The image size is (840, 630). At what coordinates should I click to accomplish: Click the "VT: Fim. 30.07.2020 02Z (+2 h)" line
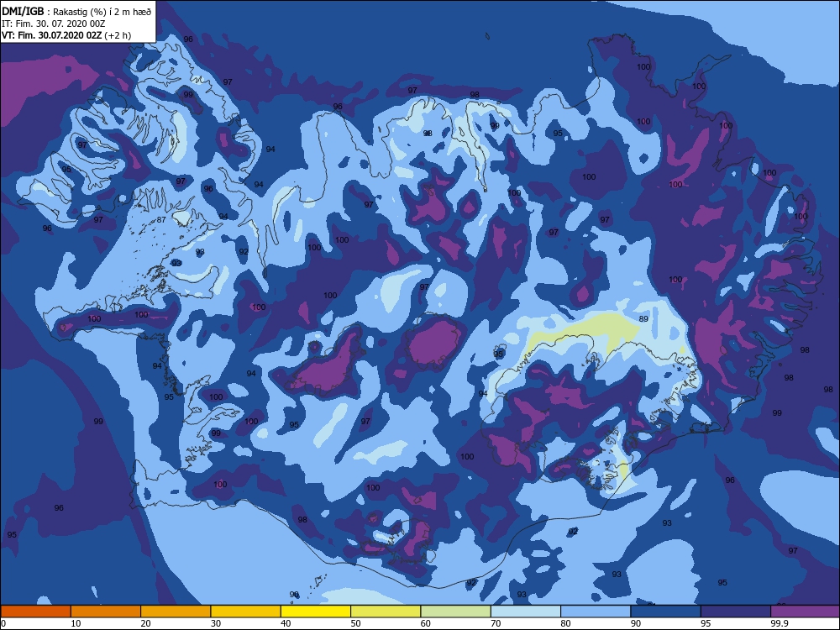(x=66, y=35)
